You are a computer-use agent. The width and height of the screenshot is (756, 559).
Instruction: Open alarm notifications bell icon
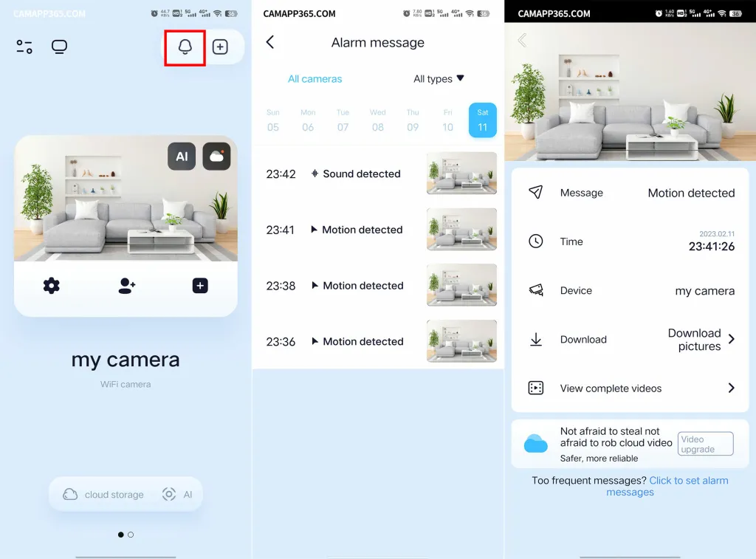tap(185, 47)
